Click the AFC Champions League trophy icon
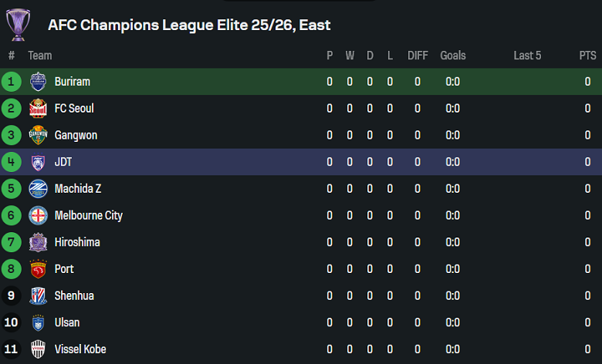This screenshot has height=364, width=602. [18, 25]
